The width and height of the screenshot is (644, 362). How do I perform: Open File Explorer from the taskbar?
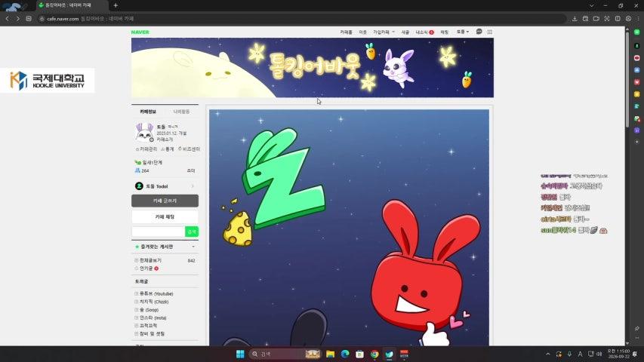click(330, 354)
